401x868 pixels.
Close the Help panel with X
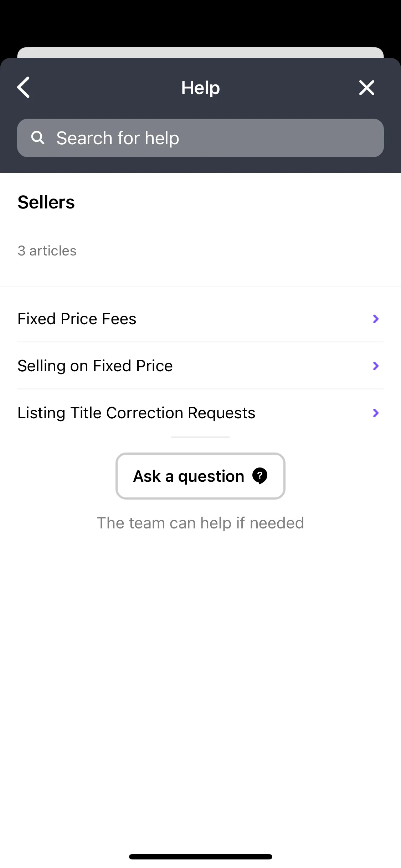[x=366, y=88]
